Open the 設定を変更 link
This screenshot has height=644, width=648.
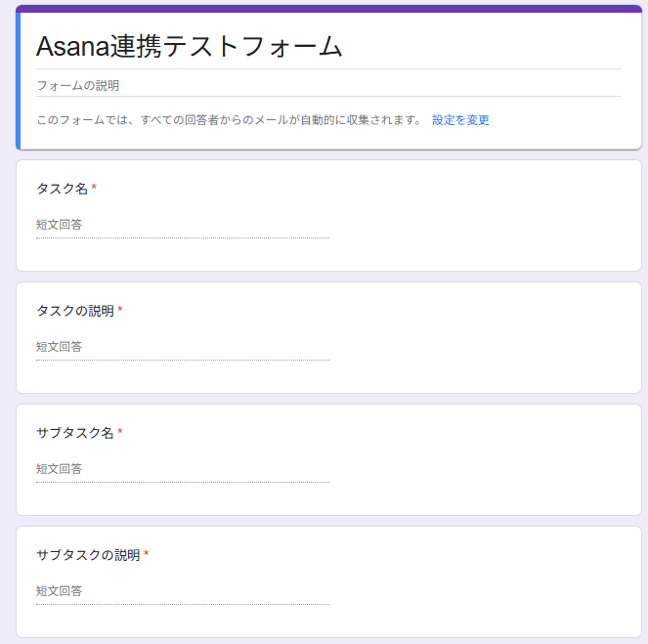460,120
